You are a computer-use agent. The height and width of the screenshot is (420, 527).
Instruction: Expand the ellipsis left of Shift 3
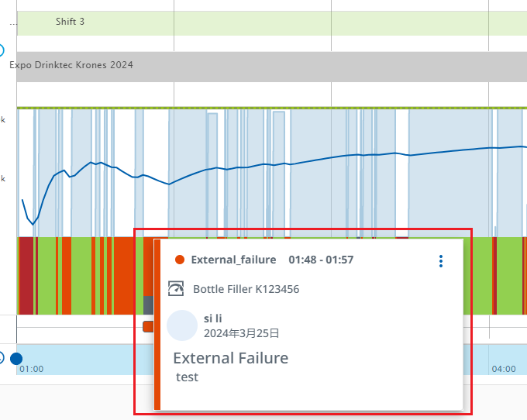coord(12,23)
